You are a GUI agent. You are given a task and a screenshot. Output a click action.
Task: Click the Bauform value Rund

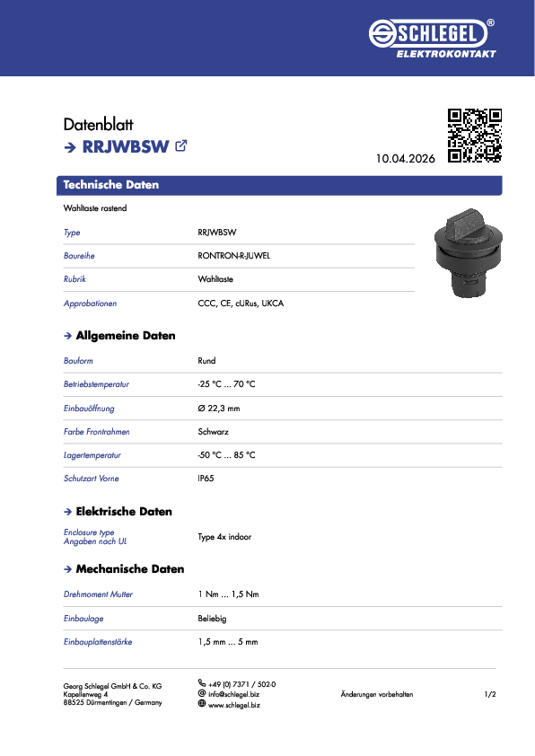click(x=206, y=361)
